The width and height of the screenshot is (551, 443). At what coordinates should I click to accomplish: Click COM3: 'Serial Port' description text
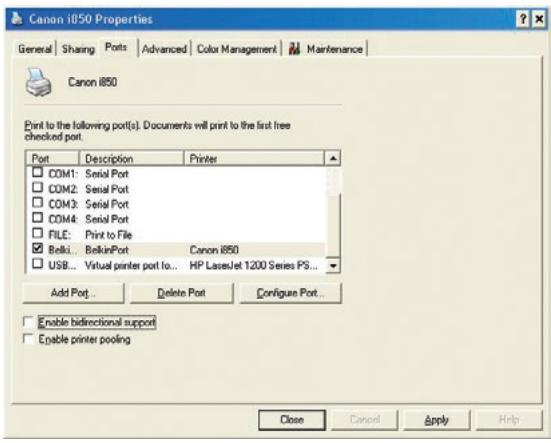pos(107,204)
